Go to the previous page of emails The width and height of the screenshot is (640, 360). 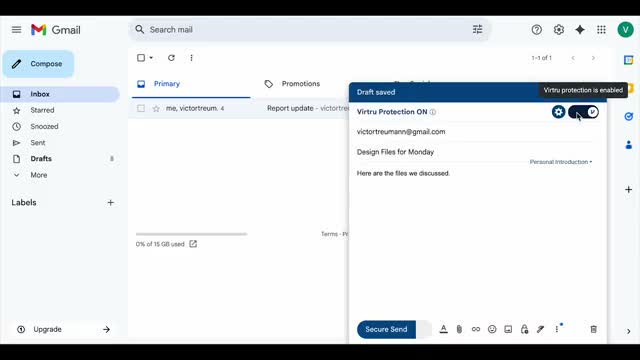point(573,58)
